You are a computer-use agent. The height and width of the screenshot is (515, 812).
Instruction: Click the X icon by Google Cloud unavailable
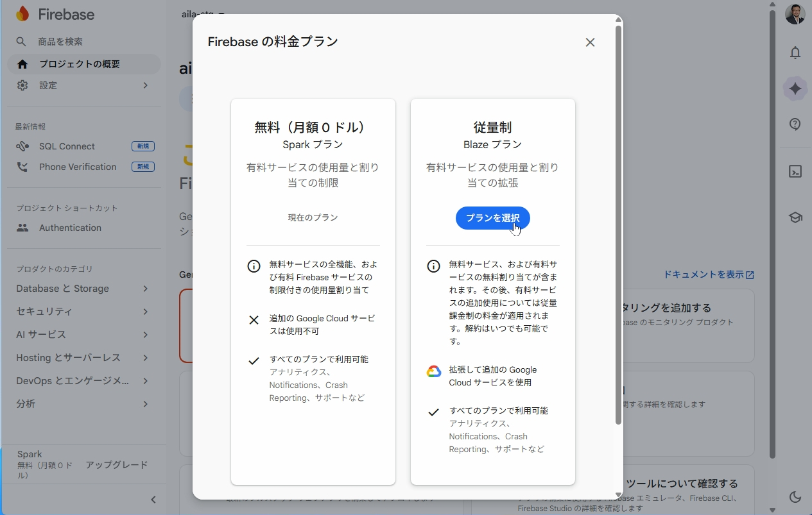[254, 320]
